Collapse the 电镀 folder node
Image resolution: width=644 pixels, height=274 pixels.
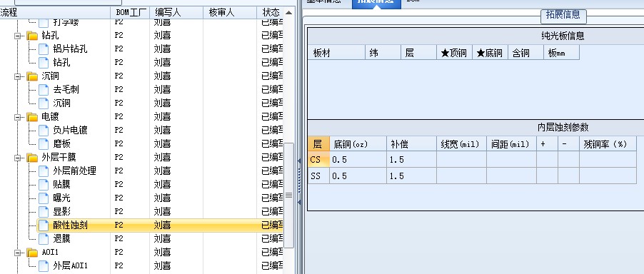tap(18, 117)
